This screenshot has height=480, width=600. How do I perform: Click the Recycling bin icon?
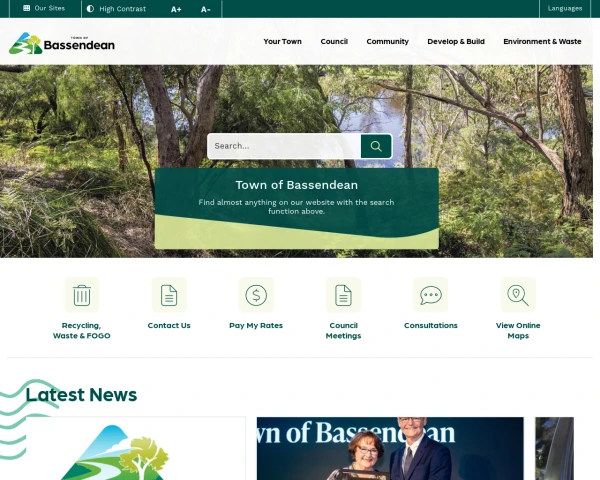click(x=82, y=295)
